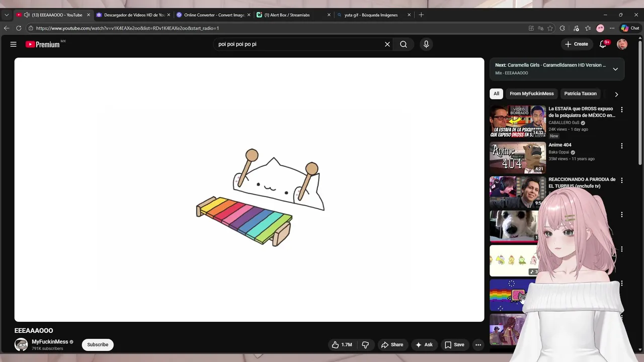Open the Ask AI button
644x362 pixels.
(x=424, y=345)
